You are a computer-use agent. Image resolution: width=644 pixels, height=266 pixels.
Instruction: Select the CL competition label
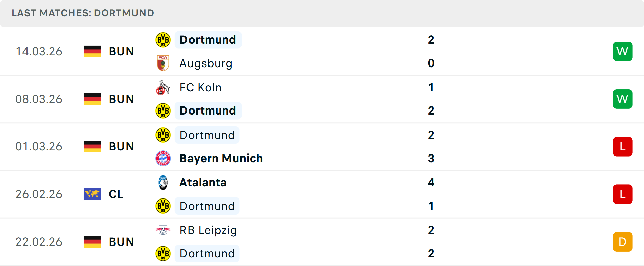[116, 194]
